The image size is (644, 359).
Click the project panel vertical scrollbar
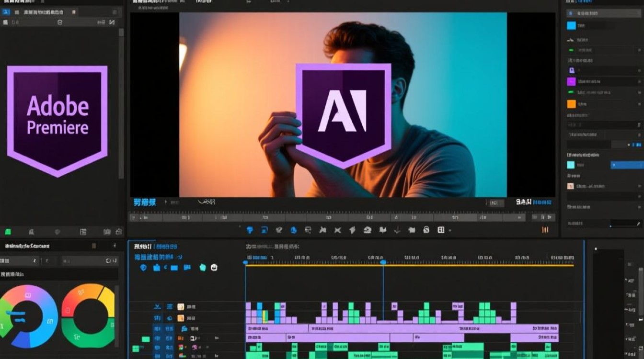121,103
